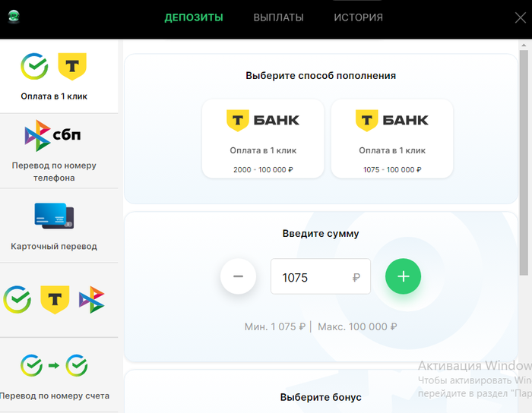
Task: Close the deposit window with X
Action: (x=520, y=17)
